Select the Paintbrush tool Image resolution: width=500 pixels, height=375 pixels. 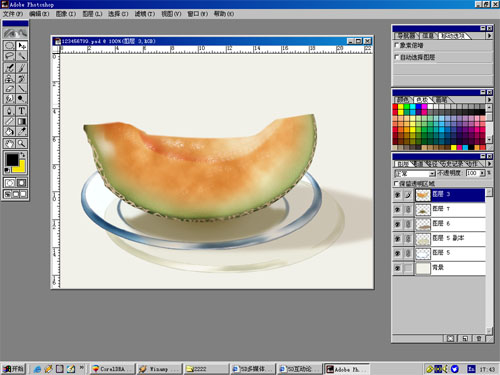tap(22, 68)
